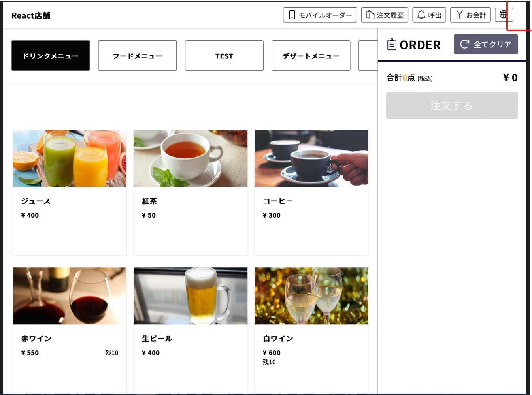Choose the 白ワイン white wine card
This screenshot has width=532, height=395.
[311, 330]
